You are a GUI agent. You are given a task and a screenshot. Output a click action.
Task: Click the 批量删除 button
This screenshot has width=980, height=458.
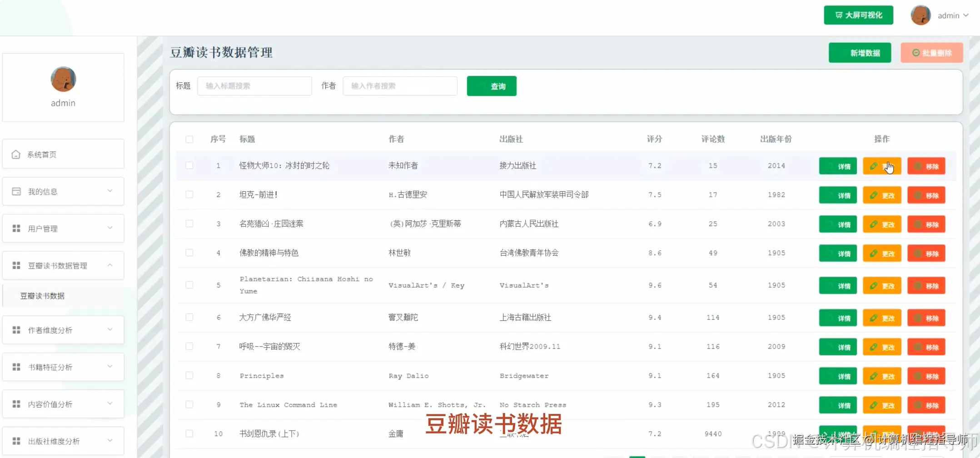[x=932, y=53]
